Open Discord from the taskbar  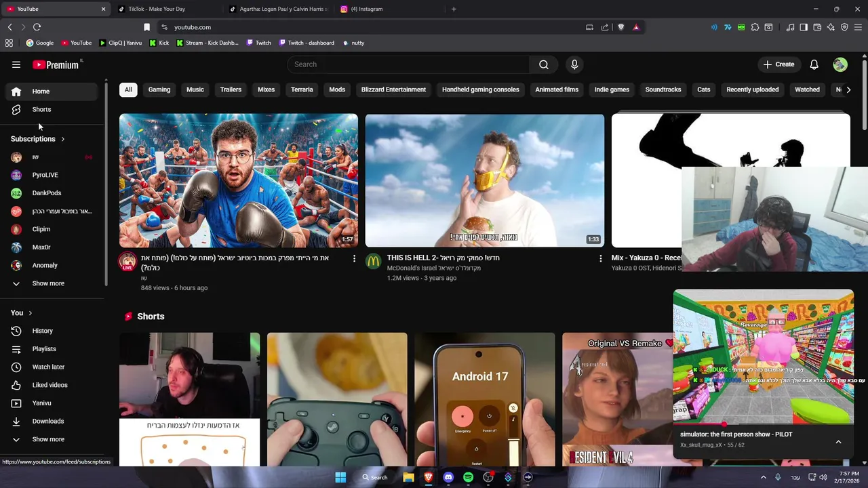click(448, 477)
